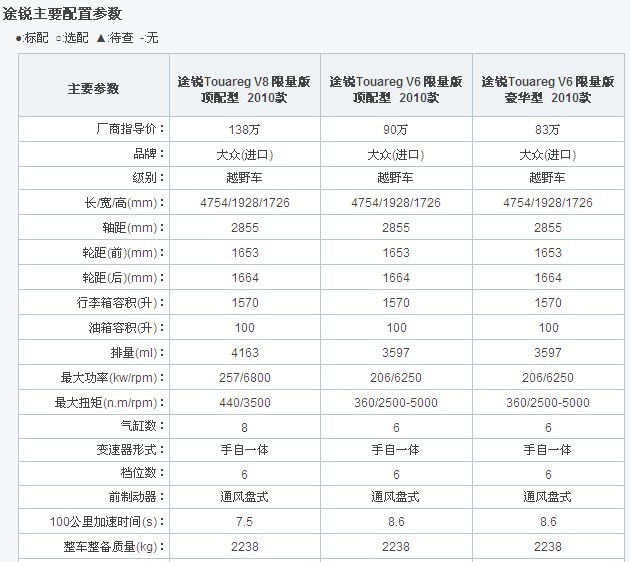This screenshot has width=630, height=562.
Task: Click the 257/6800 power cell
Action: click(245, 378)
